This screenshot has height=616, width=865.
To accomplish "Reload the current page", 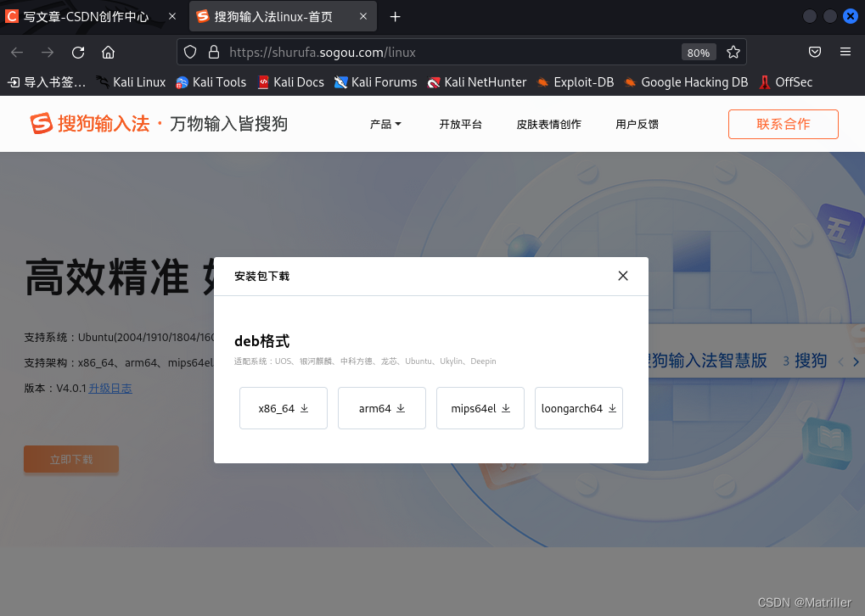I will pyautogui.click(x=78, y=53).
